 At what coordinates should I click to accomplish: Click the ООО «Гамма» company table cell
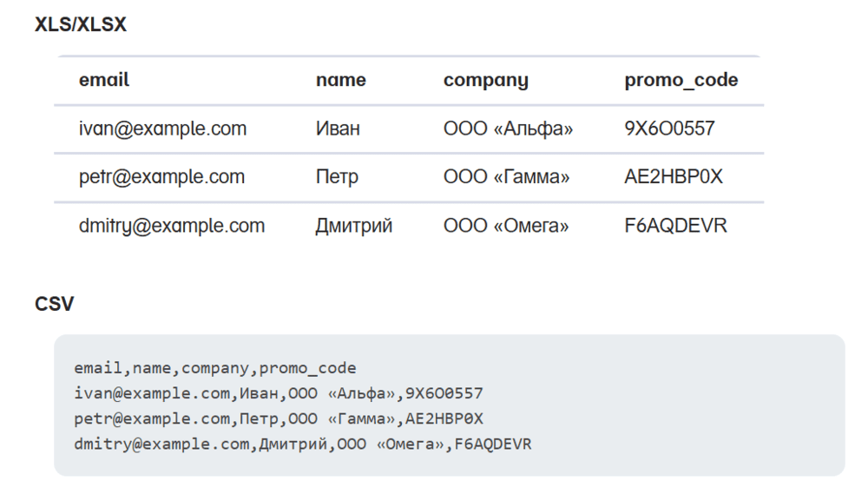point(507,177)
